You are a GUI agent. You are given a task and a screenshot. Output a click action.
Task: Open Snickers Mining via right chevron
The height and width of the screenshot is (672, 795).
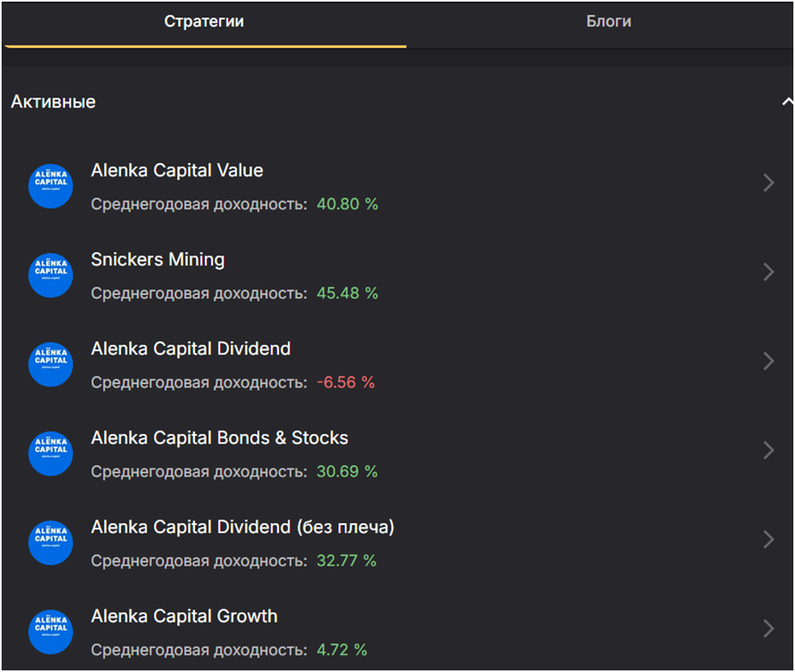point(768,273)
